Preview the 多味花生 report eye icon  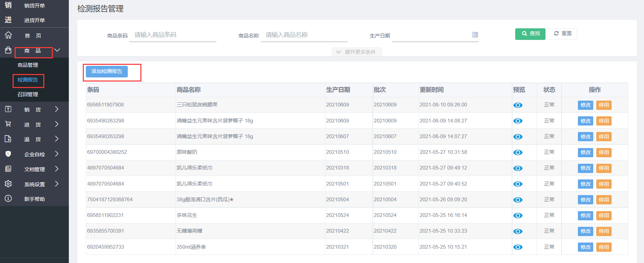518,216
